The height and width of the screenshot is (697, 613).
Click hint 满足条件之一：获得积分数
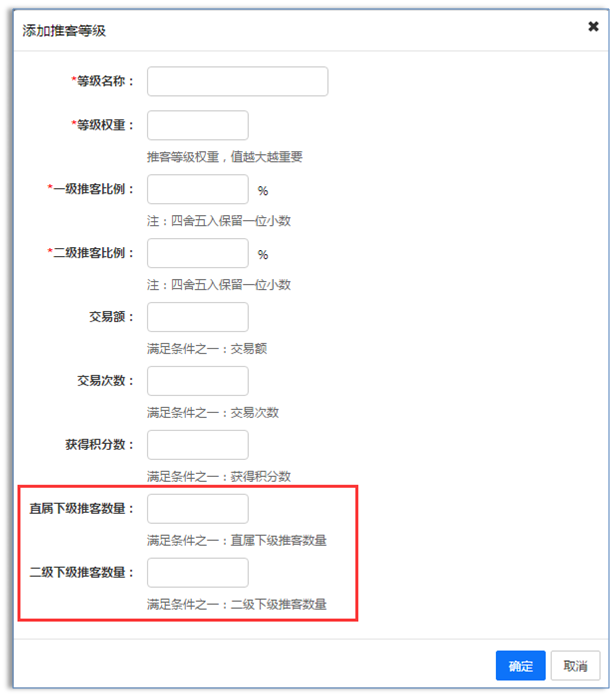click(219, 477)
